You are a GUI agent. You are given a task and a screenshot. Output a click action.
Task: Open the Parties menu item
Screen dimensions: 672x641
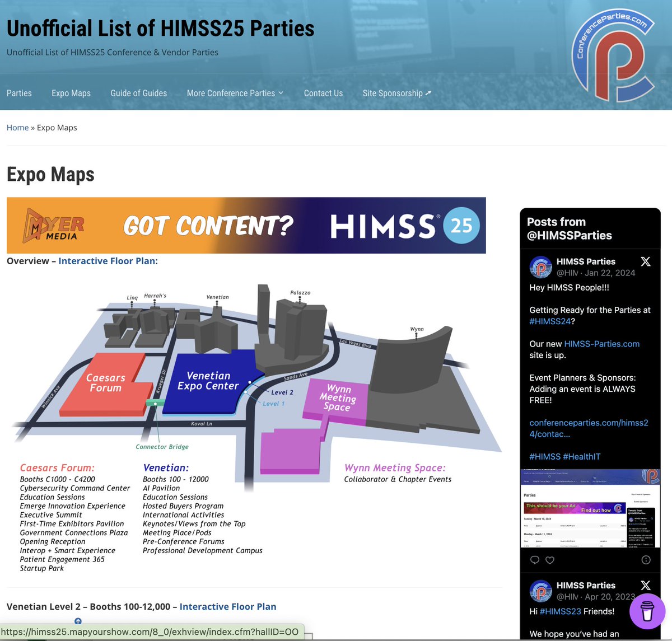click(x=19, y=93)
